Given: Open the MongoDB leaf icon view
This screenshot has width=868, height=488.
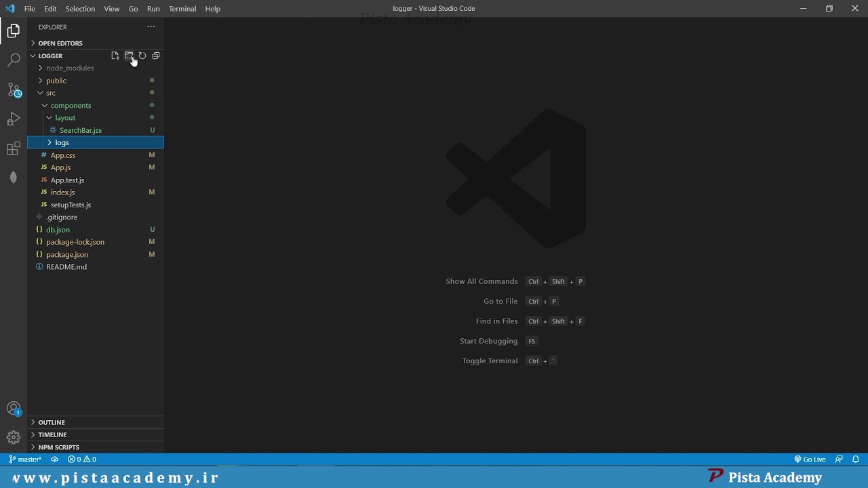Looking at the screenshot, I should click(x=14, y=178).
